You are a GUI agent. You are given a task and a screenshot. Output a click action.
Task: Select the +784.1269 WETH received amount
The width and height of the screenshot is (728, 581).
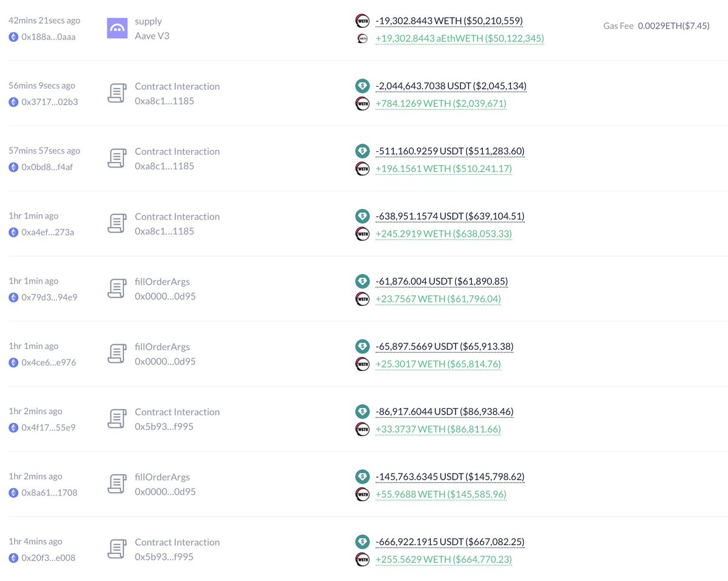[441, 104]
